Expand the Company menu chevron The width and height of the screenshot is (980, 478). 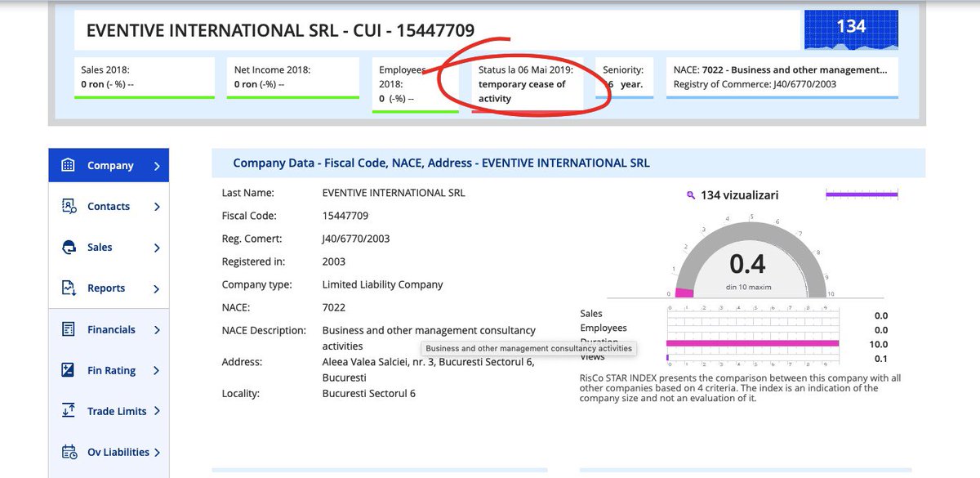(157, 166)
